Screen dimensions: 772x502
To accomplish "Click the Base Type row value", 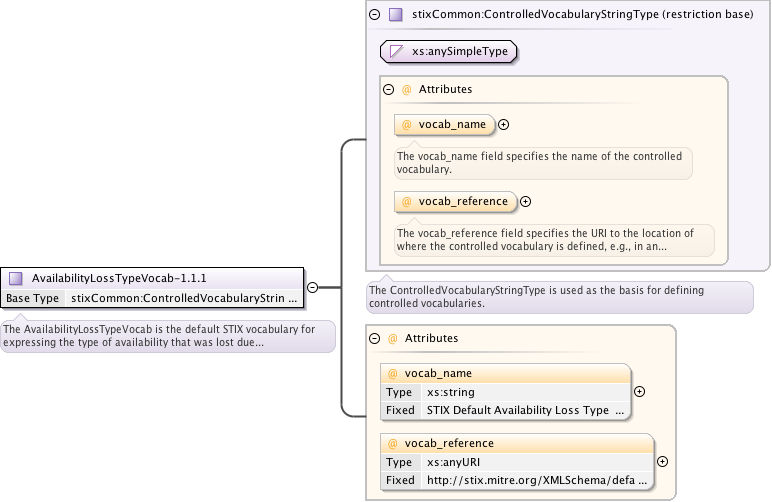I will pyautogui.click(x=184, y=298).
